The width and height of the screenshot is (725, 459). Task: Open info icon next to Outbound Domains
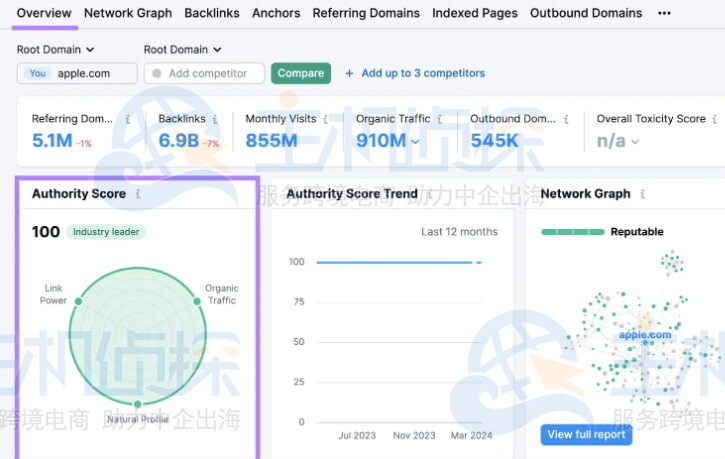[x=566, y=119]
